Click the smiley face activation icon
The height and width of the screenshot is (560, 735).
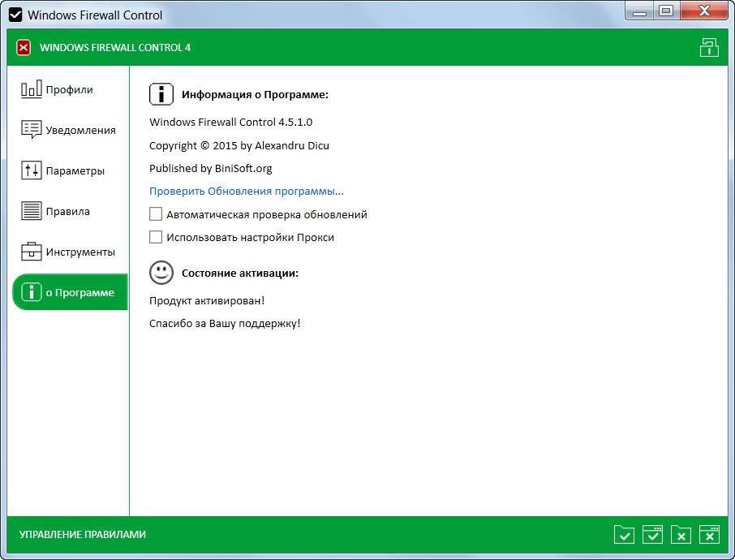tap(161, 273)
